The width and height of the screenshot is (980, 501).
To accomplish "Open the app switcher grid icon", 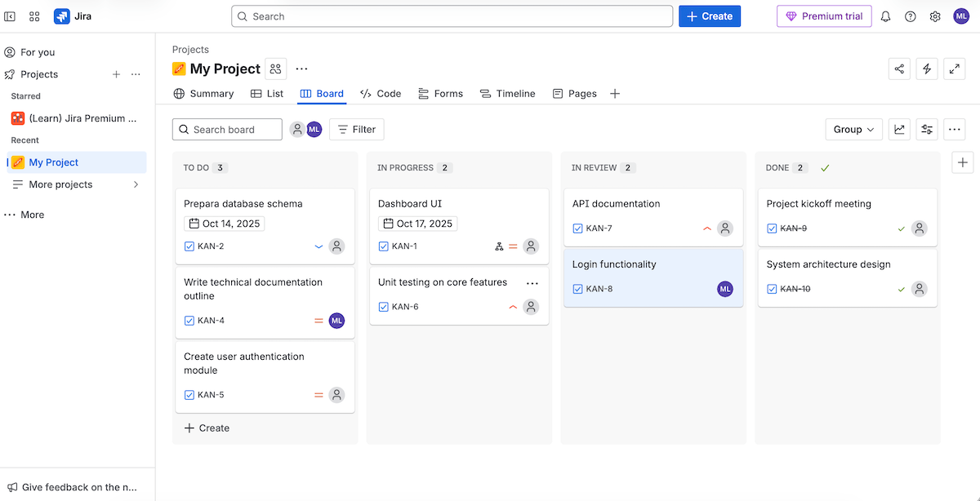I will [x=34, y=16].
